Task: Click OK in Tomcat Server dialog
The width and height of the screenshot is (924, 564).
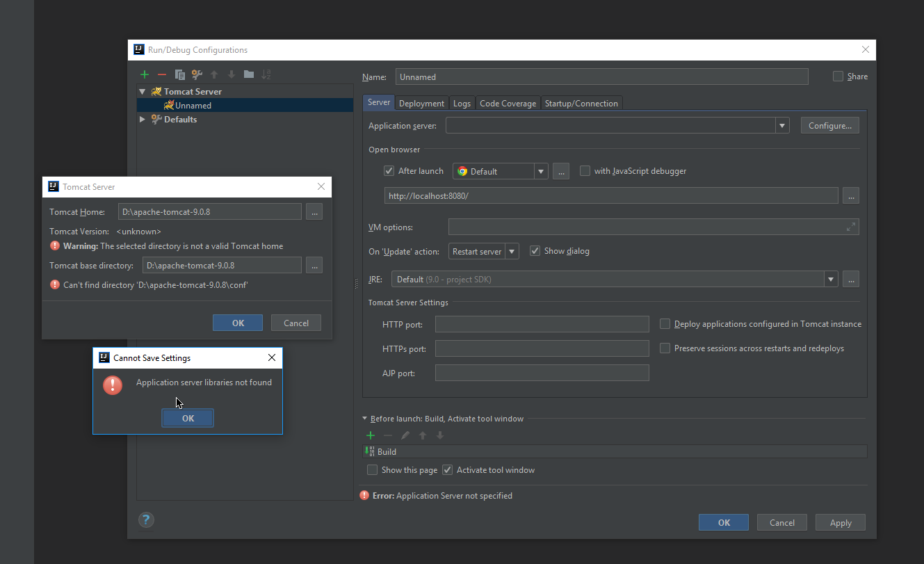Action: pos(238,323)
